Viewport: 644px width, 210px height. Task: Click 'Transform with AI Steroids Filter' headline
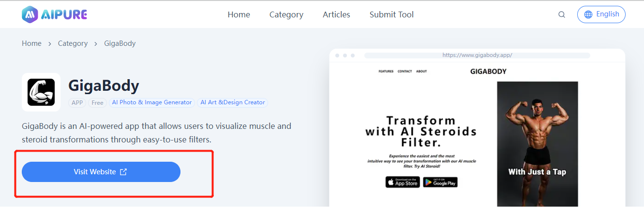(x=421, y=131)
